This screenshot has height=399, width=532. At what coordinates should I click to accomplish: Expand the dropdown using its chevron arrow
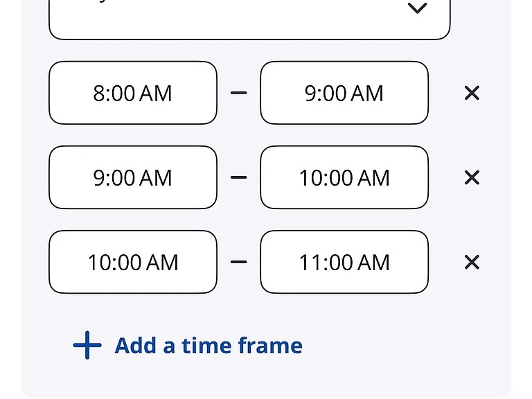point(417,8)
